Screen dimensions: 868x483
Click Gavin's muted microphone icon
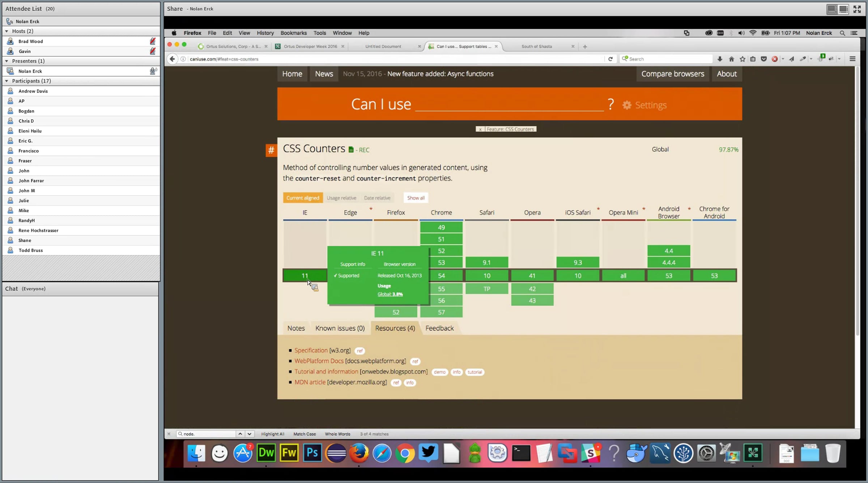pyautogui.click(x=153, y=51)
